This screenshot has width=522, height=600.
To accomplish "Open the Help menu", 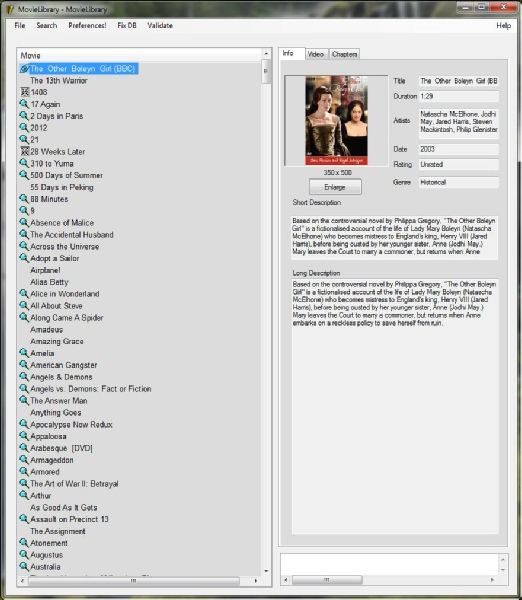I will [504, 25].
